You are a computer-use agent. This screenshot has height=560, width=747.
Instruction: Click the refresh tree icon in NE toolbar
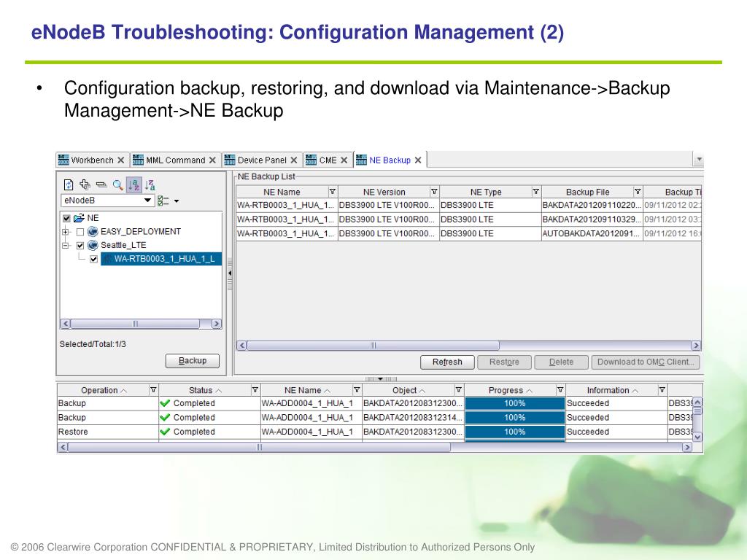(69, 184)
